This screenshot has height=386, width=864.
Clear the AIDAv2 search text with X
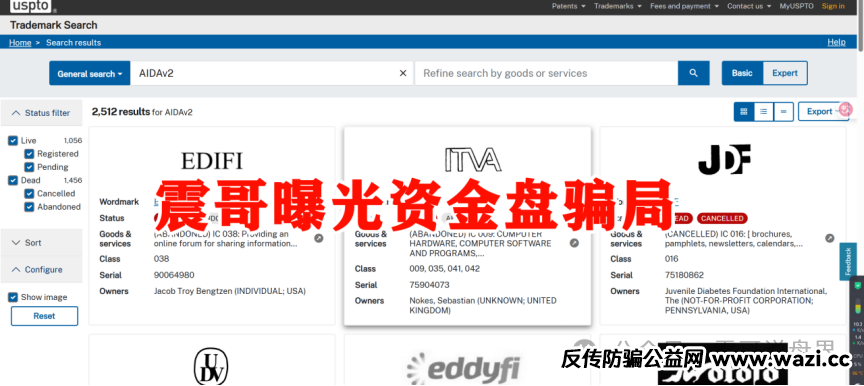[x=403, y=73]
